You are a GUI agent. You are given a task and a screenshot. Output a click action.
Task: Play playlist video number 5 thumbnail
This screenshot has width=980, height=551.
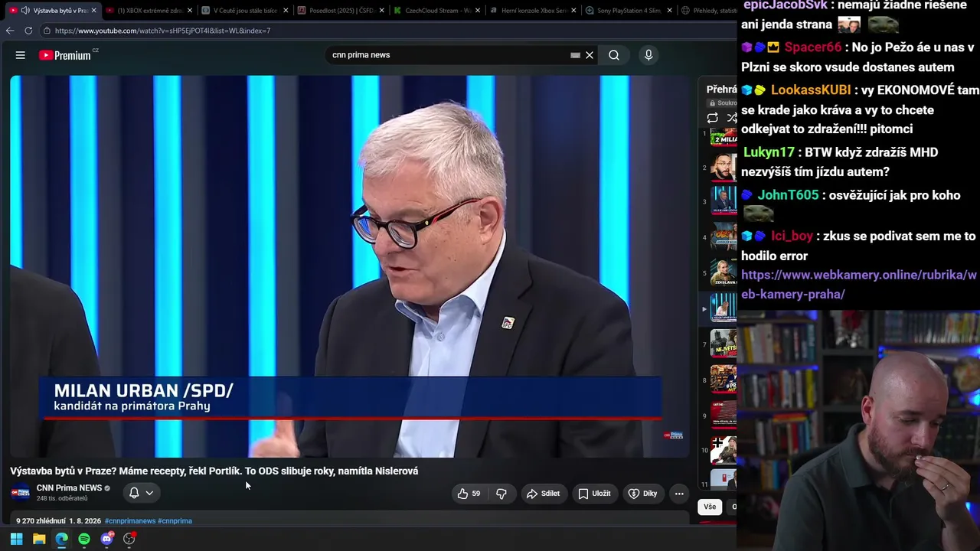click(x=724, y=272)
